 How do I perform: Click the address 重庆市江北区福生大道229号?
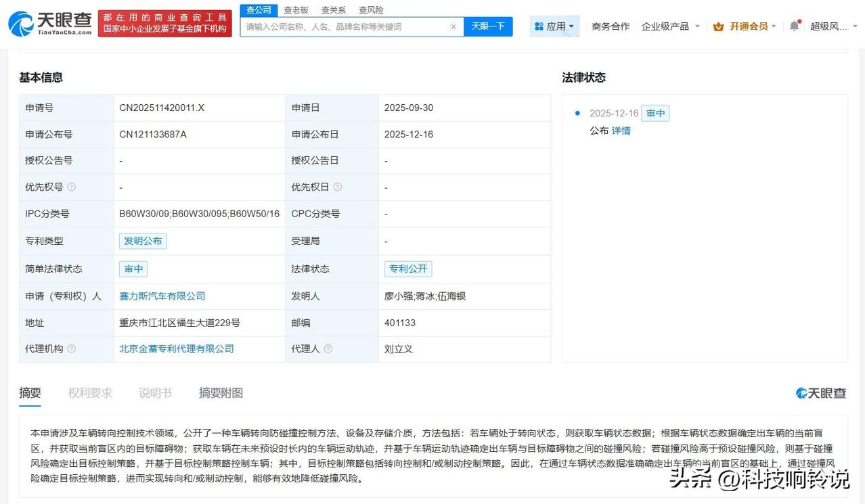(179, 323)
